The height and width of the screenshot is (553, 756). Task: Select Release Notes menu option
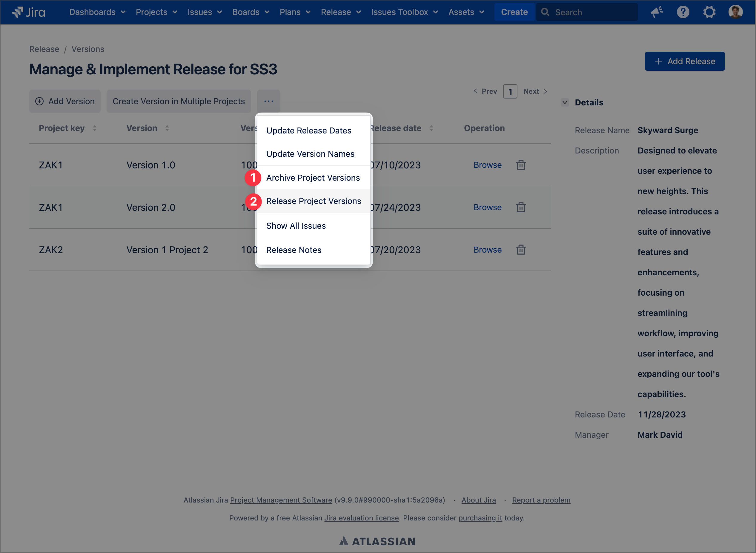314,250
